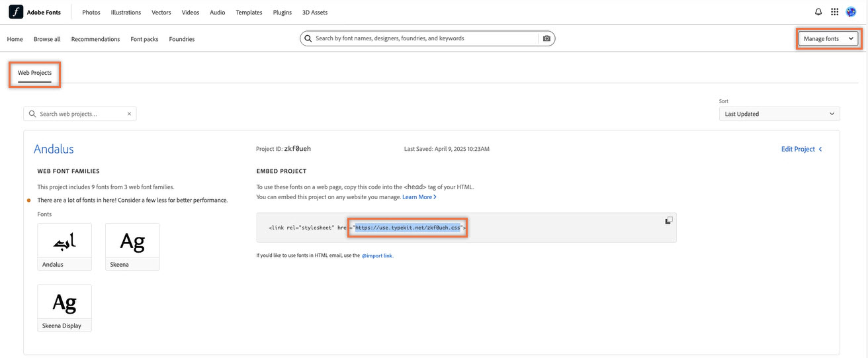Screen dimensions: 868x358
Task: Open the Vectors menu
Action: [x=161, y=13]
